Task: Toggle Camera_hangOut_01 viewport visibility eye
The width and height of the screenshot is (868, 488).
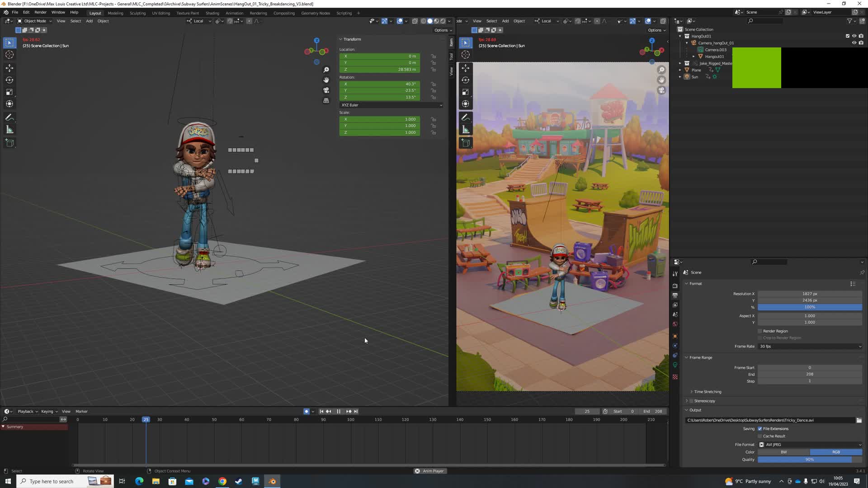Action: click(x=854, y=43)
